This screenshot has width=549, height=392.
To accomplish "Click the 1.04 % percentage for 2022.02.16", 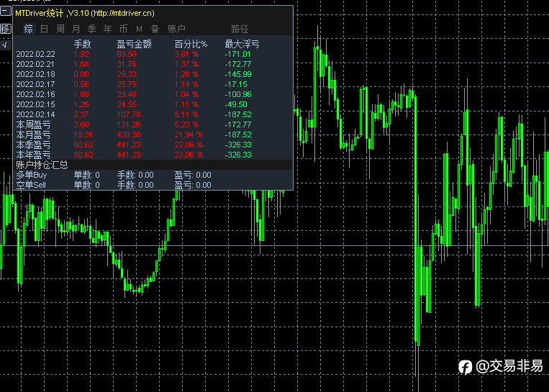I will point(186,94).
